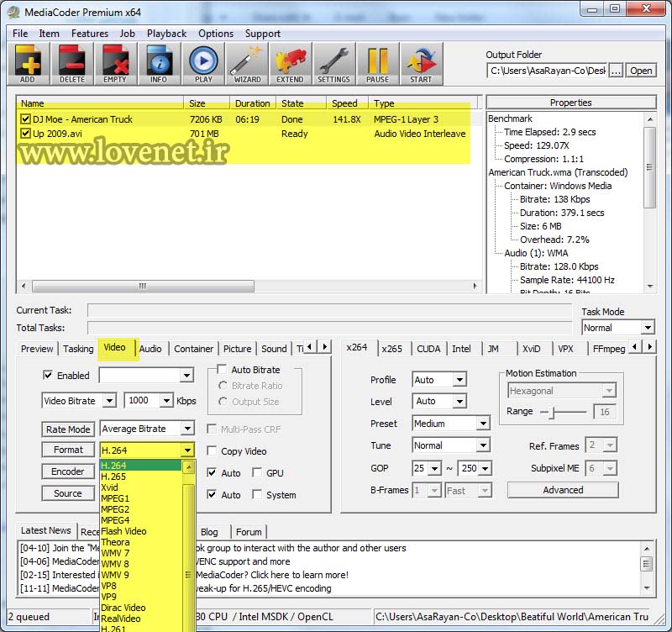Switch to the Audio tab
Screen dimensions: 672x632
(150, 349)
